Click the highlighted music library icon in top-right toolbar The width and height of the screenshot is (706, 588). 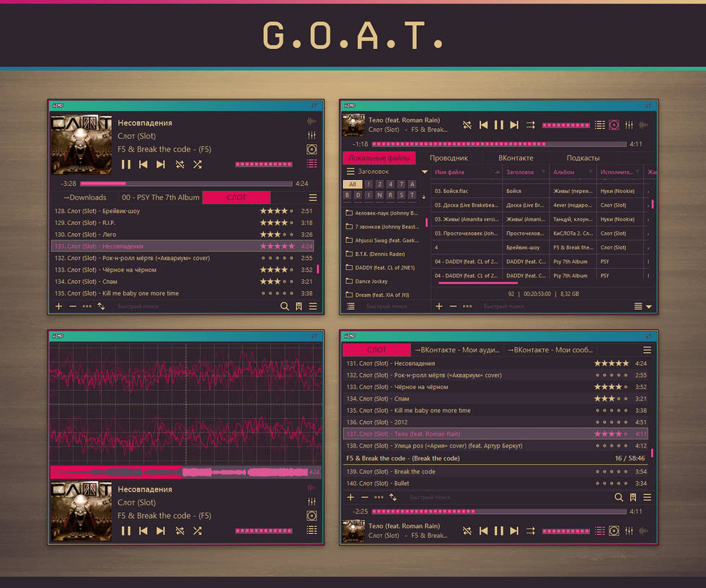[614, 125]
